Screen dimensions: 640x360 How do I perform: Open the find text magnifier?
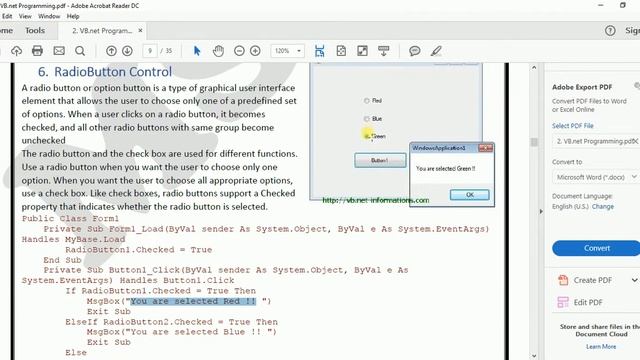(x=80, y=51)
